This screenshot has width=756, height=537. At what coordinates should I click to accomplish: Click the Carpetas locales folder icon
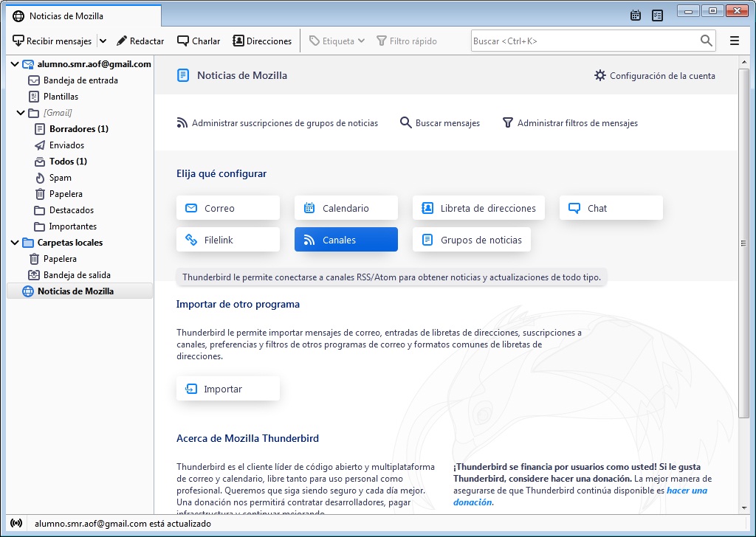(x=28, y=242)
